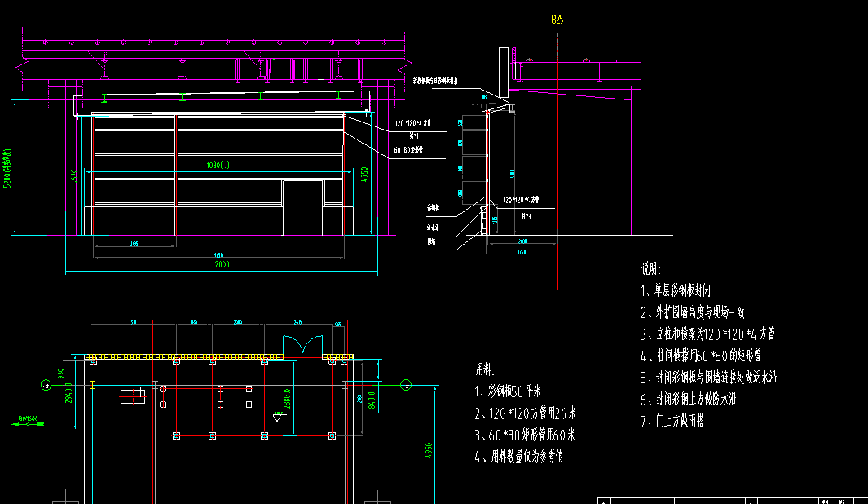The height and width of the screenshot is (504, 868).
Task: Select the 4950 vertical dimension in plan
Action: click(x=429, y=453)
